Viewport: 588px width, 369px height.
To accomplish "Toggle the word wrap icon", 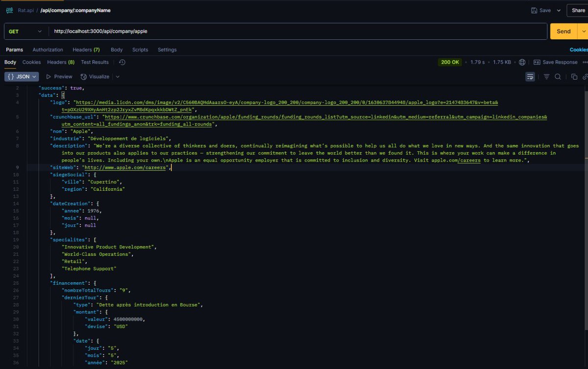I will (530, 76).
